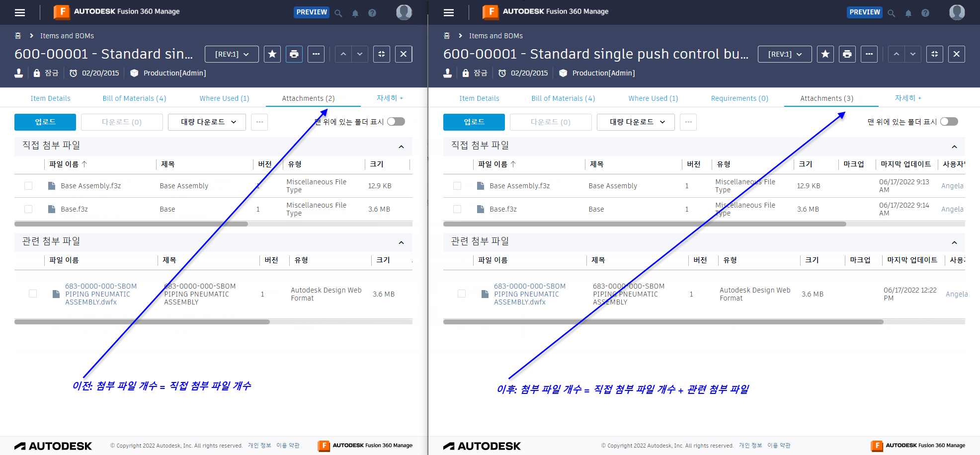Open Bill of Materials (4) tab, left pane

pos(134,98)
